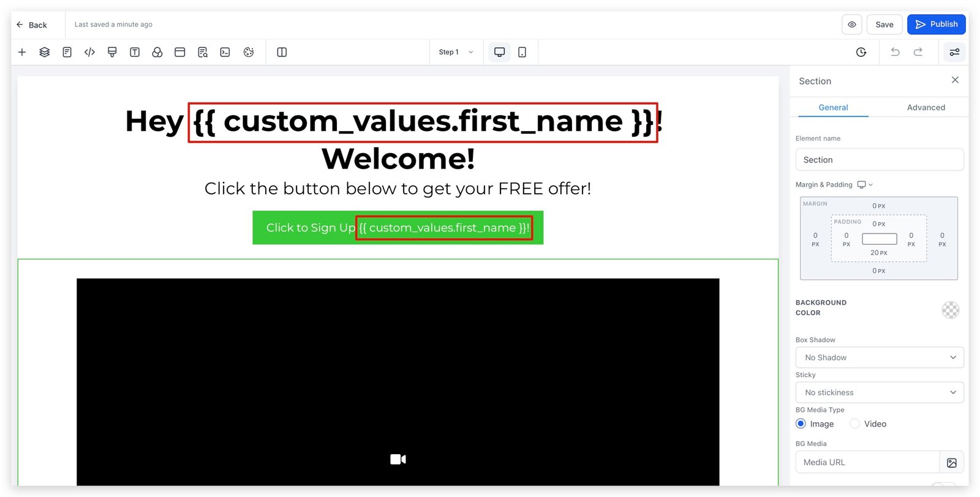Click the cookie consent icon
The width and height of the screenshot is (980, 497).
pos(249,52)
